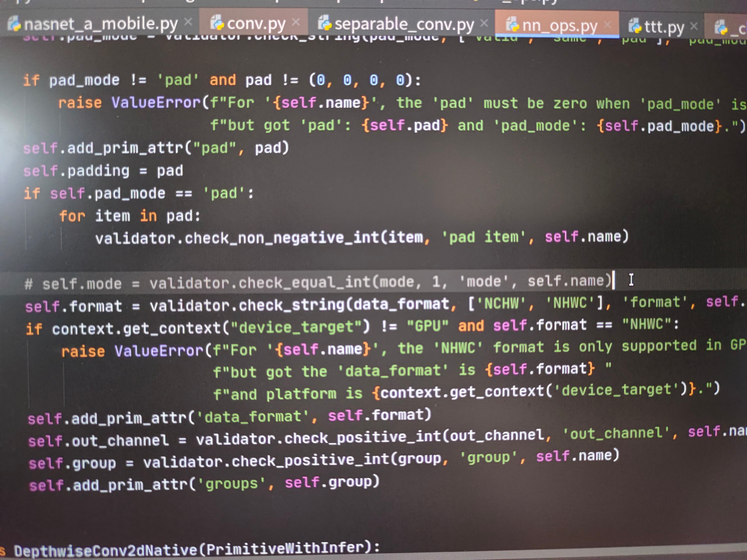
Task: Click the Python file icon on conv.py tab
Action: click(x=217, y=23)
